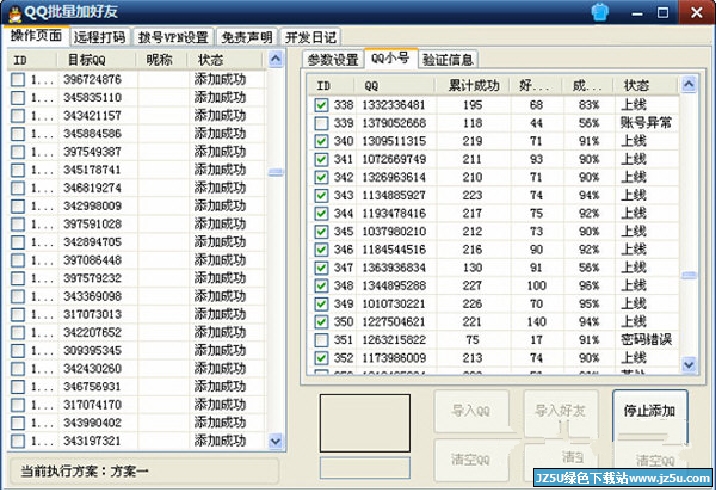Uncheck the QQ account with ID 343
This screenshot has width=716, height=490.
pyautogui.click(x=321, y=195)
